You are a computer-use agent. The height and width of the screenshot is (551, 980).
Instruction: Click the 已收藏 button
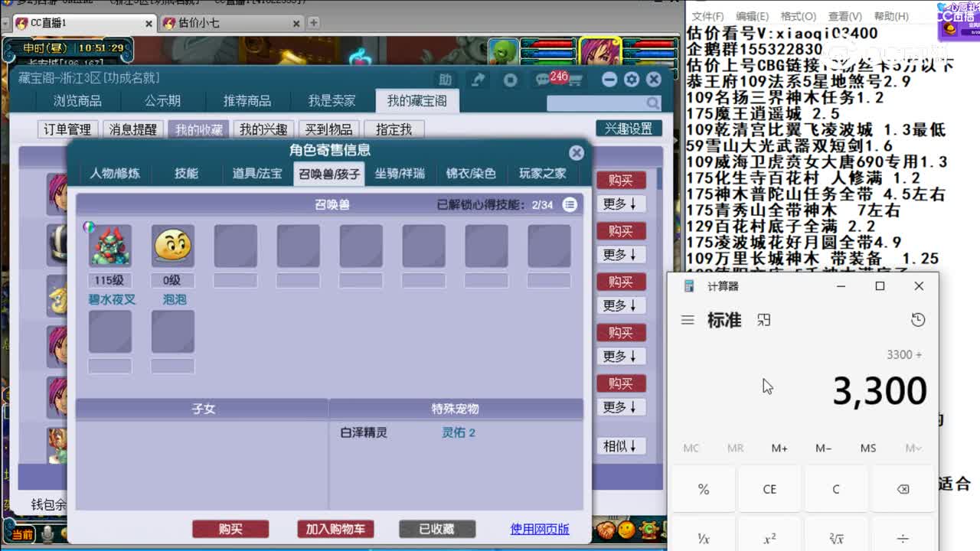coord(437,529)
